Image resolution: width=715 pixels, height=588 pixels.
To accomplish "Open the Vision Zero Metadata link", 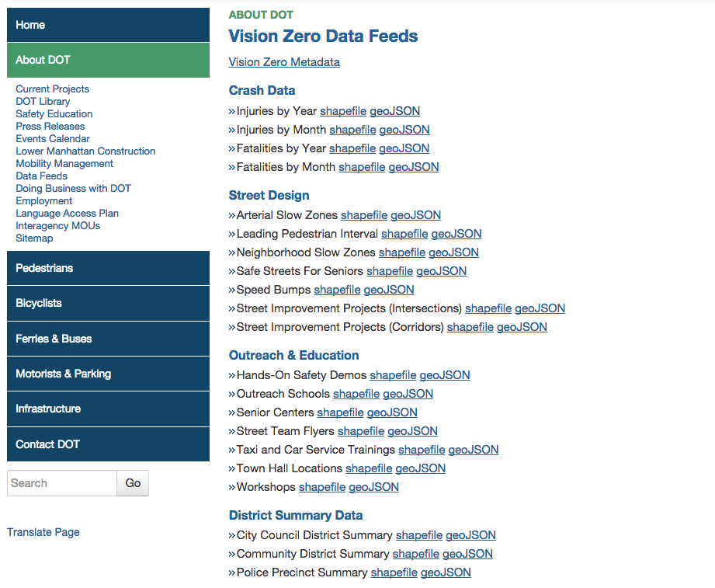I will click(284, 62).
